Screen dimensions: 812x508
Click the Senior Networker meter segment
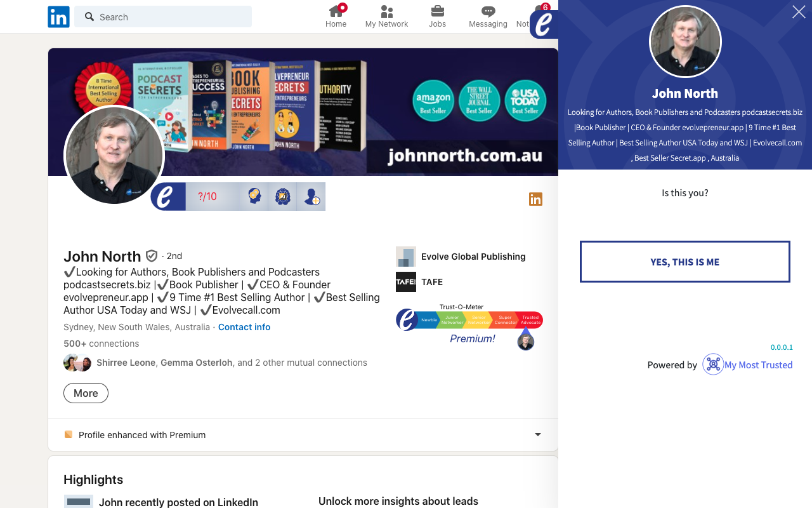[x=478, y=319]
